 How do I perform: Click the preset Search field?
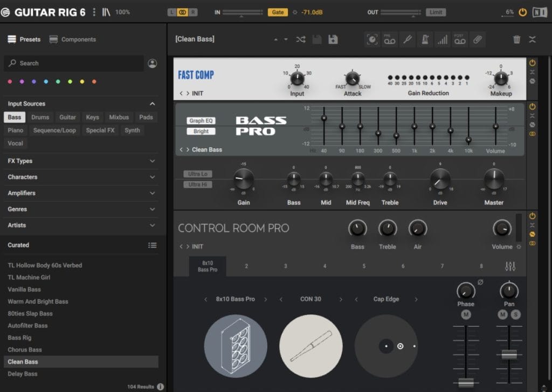(74, 64)
